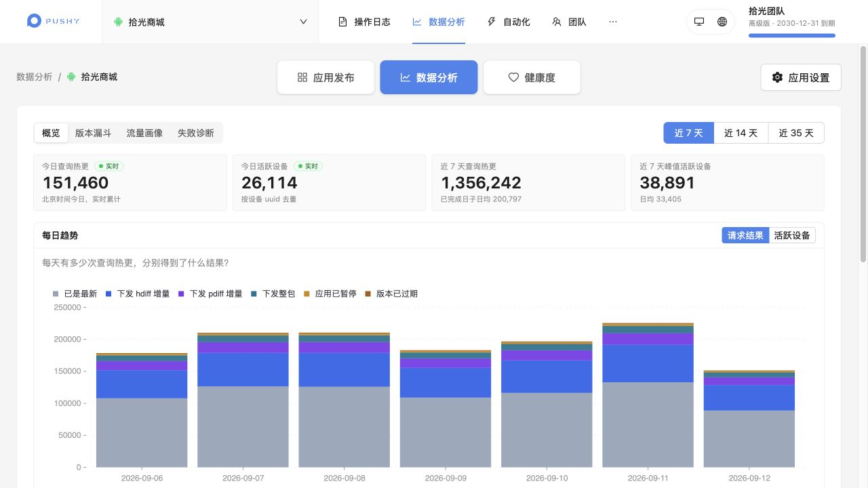Screen dimensions: 868x488
Task: Open the 健康度 tab button
Action: [532, 77]
